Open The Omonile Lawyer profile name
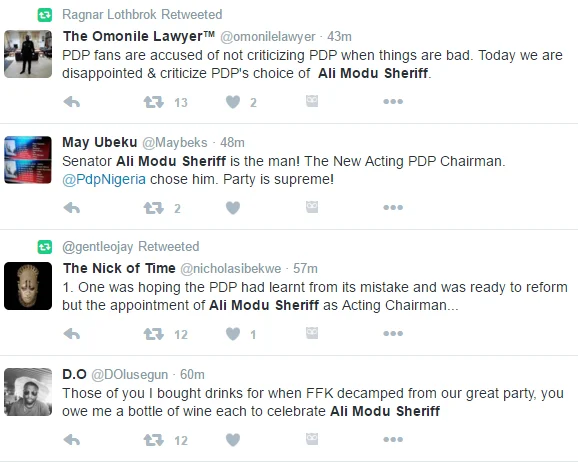This screenshot has height=462, width=578. pyautogui.click(x=139, y=36)
